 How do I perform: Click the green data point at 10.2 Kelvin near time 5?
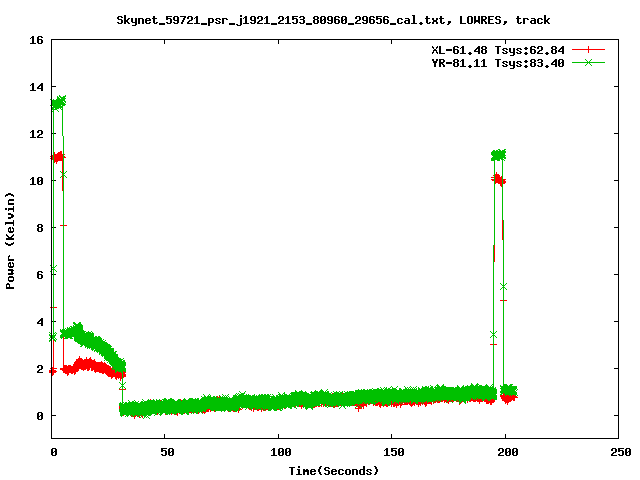tap(63, 175)
